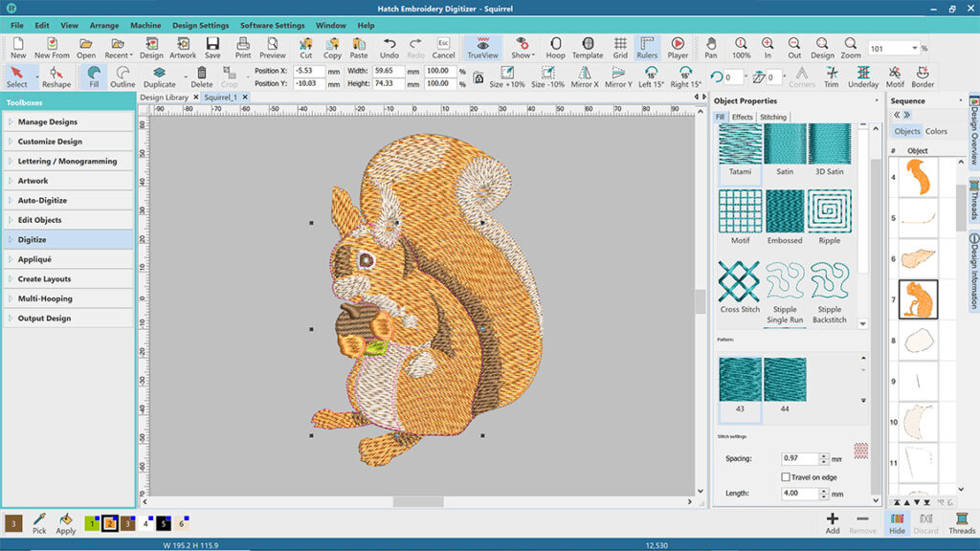The width and height of the screenshot is (980, 551).
Task: Toggle TrueView display mode
Action: click(482, 48)
